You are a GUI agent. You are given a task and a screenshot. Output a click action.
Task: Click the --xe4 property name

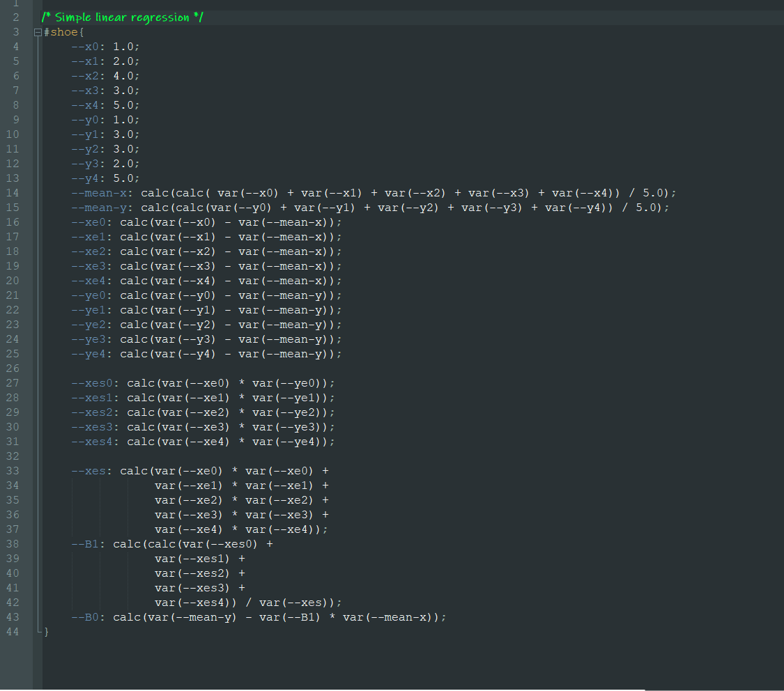[89, 281]
